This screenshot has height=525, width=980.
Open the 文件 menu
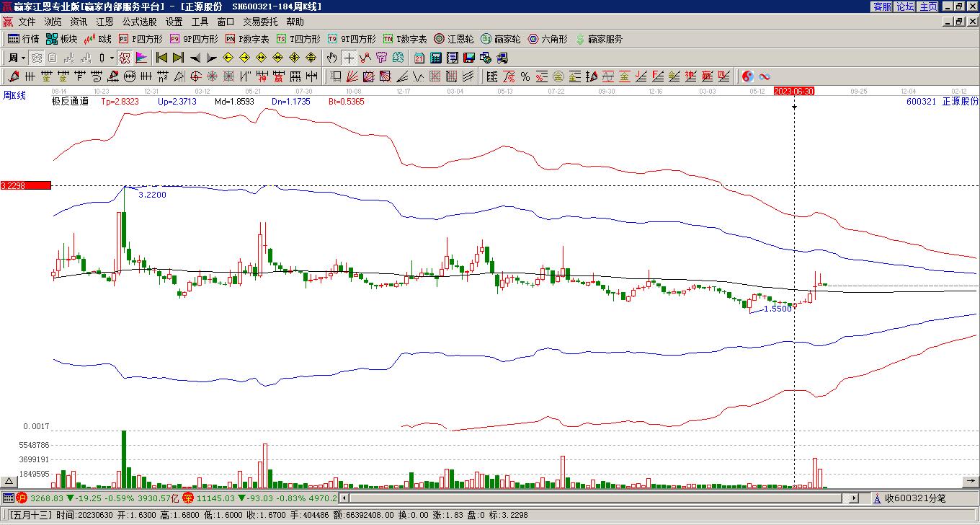(x=27, y=22)
